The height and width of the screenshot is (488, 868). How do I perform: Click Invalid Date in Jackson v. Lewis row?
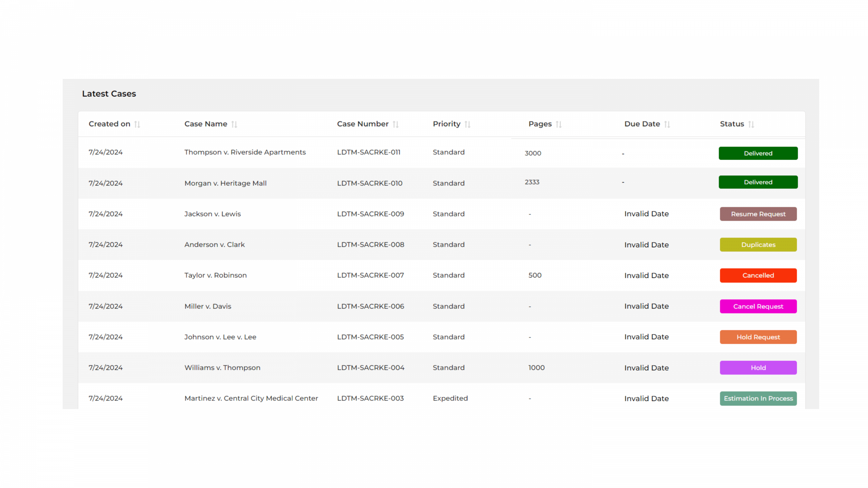pyautogui.click(x=646, y=214)
